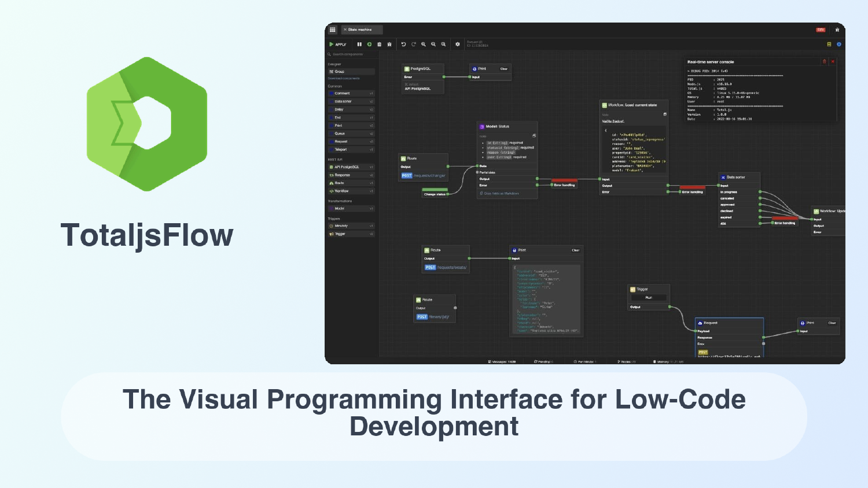Click the red DEV badge
Image resolution: width=868 pixels, height=488 pixels.
point(821,30)
